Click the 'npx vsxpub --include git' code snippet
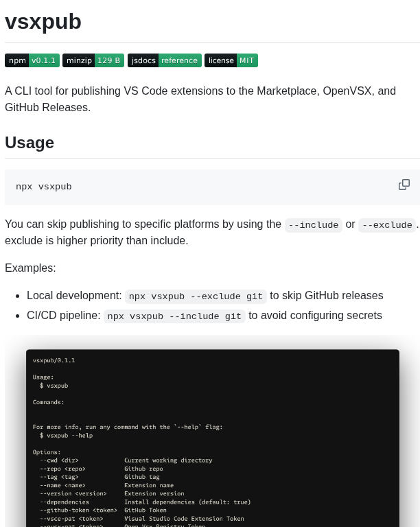The height and width of the screenshot is (527, 420). [x=174, y=316]
